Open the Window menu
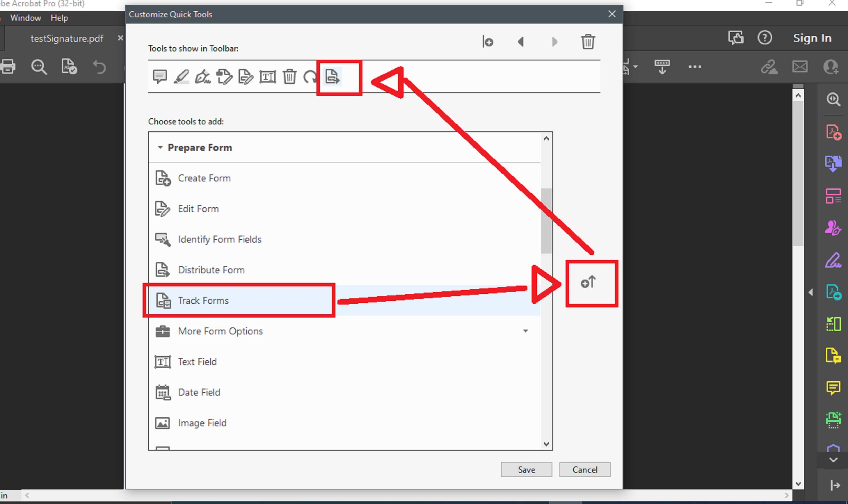Screen dimensions: 848x504 25,18
